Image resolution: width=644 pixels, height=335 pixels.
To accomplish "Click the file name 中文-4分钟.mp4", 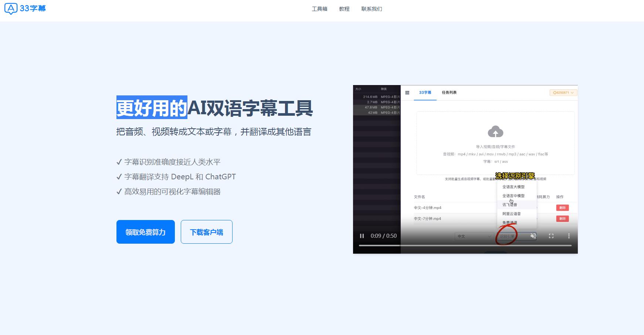I will tap(428, 208).
